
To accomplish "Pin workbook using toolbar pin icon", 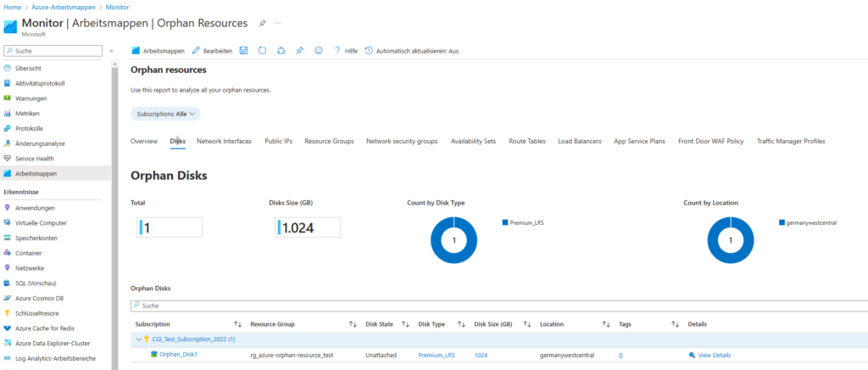I will (299, 50).
